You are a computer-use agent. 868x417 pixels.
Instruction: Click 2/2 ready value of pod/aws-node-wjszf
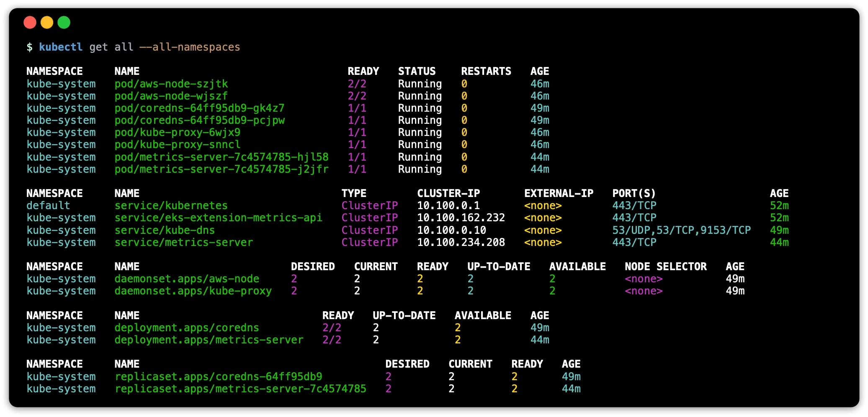click(357, 96)
